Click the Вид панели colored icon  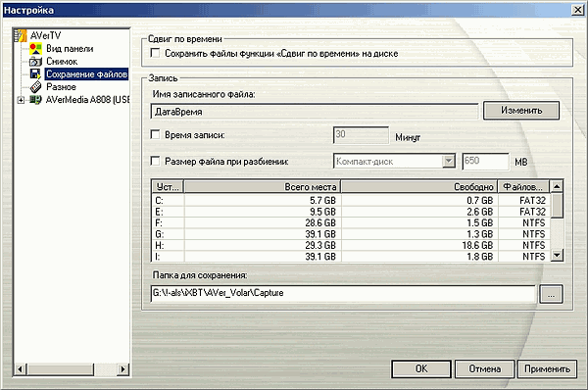click(x=35, y=48)
